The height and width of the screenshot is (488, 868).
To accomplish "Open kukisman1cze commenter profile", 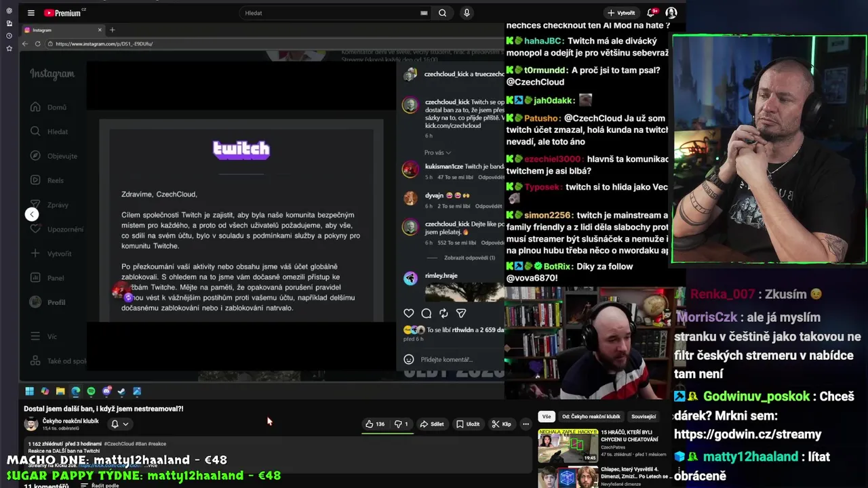I will point(444,166).
